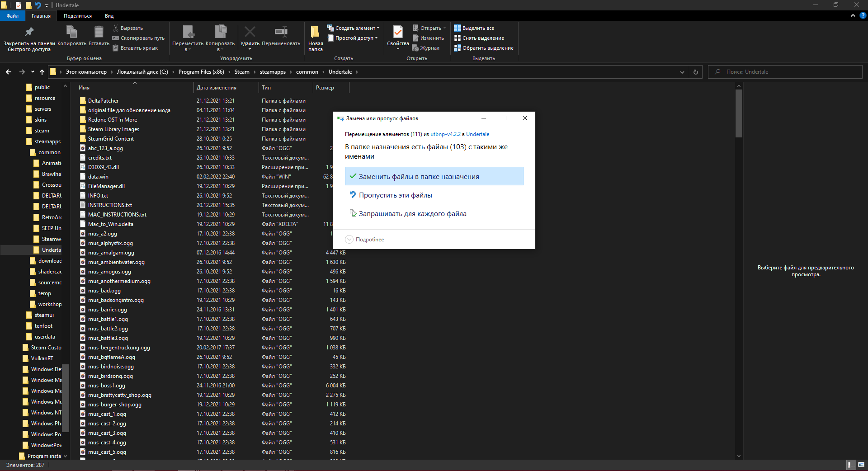
Task: Sort by the Type (Тип) column header
Action: tap(286, 88)
